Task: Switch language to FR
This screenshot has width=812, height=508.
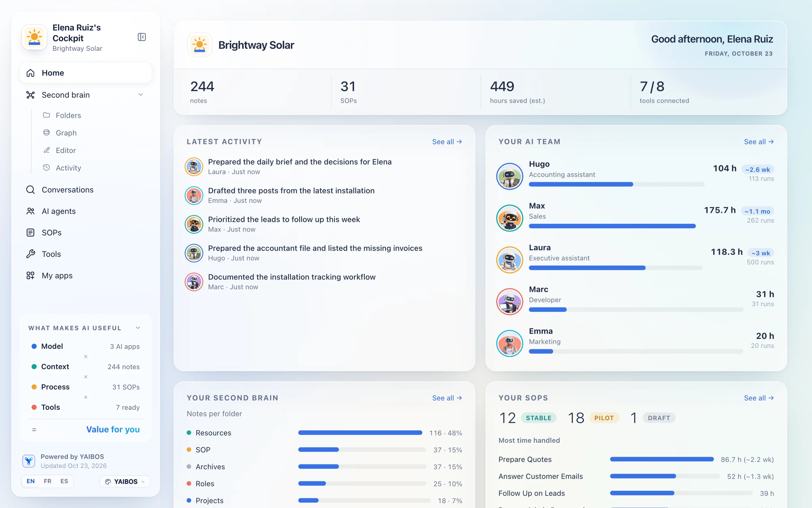Action: (48, 481)
